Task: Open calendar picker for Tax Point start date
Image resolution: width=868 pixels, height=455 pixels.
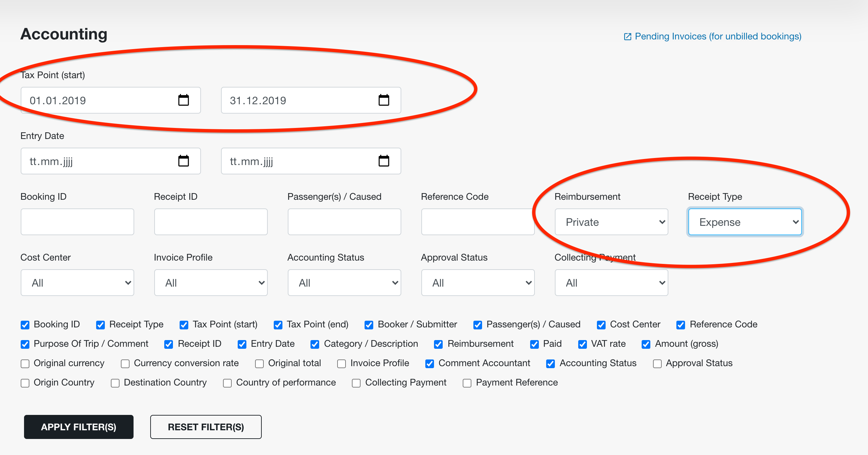Action: pyautogui.click(x=183, y=100)
